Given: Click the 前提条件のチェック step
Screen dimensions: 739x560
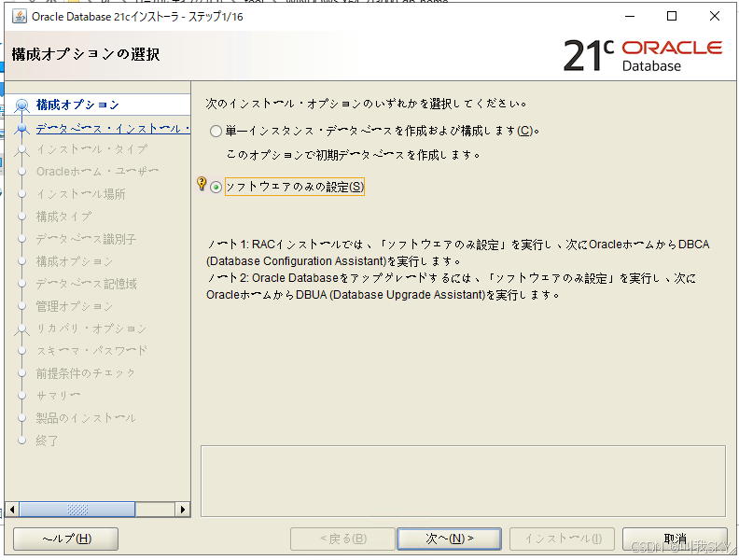Looking at the screenshot, I should (x=86, y=373).
